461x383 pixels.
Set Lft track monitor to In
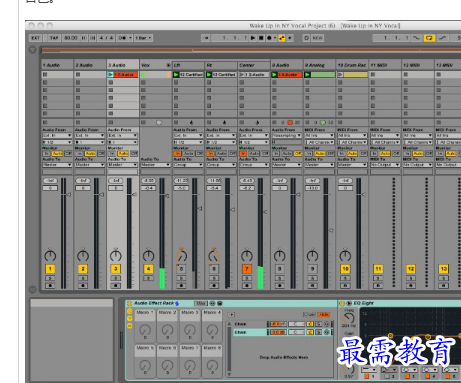(x=177, y=153)
